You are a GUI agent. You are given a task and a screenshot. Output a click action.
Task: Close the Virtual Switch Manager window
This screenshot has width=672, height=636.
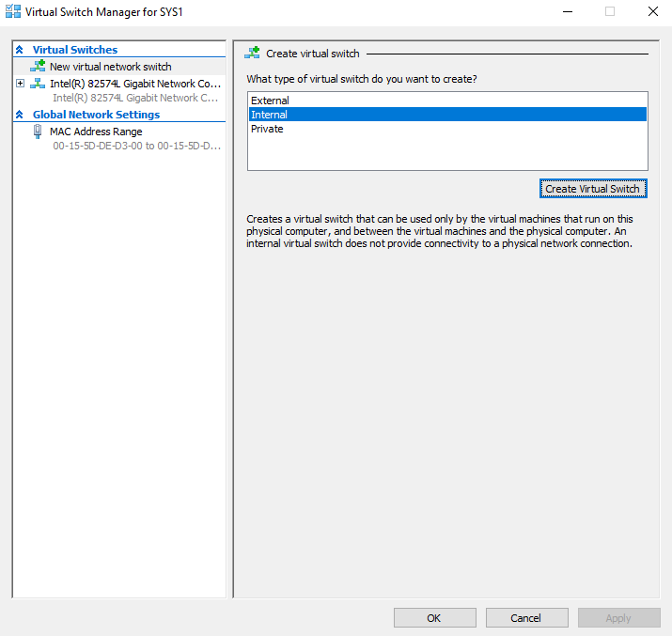(652, 11)
